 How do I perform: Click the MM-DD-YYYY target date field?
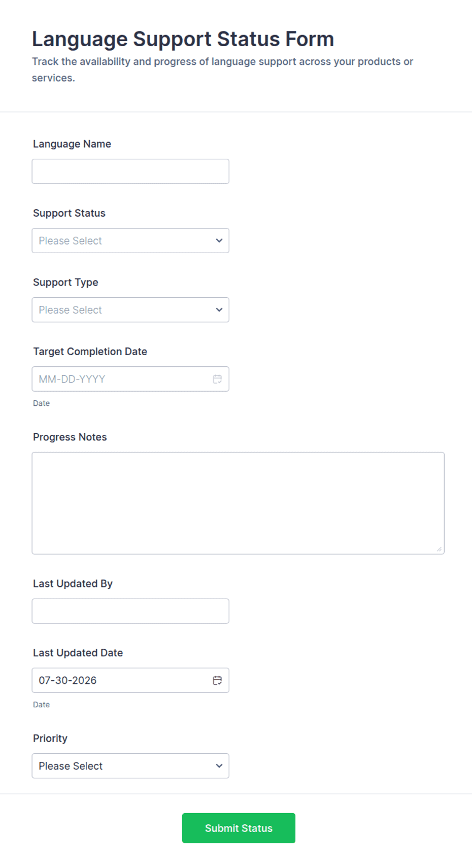(130, 379)
